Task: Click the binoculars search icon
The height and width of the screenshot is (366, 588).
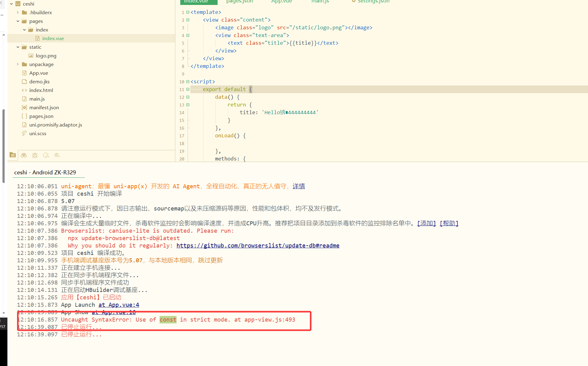Action: click(24, 155)
